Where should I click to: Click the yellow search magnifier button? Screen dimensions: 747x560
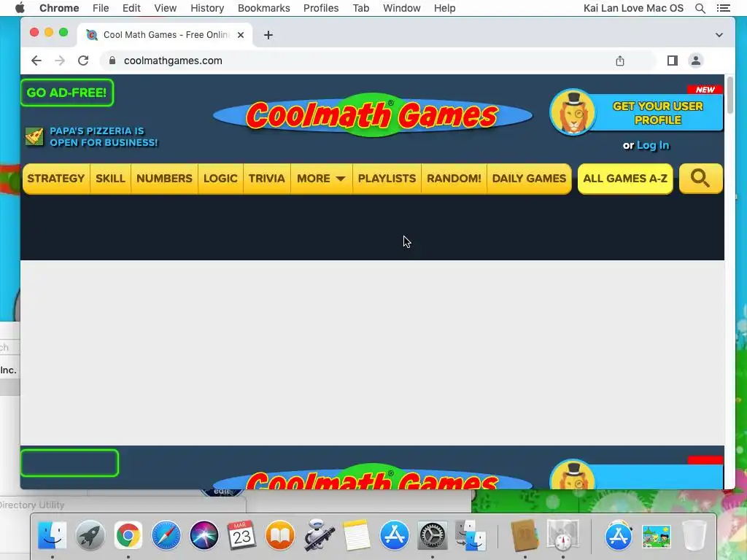point(700,179)
